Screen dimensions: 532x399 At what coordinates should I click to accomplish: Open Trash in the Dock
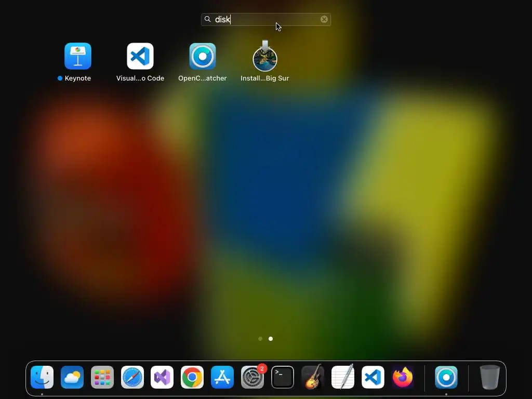[x=489, y=377]
